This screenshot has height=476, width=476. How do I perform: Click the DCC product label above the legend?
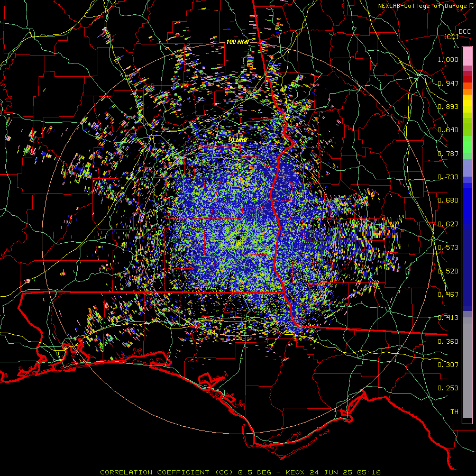click(x=464, y=32)
